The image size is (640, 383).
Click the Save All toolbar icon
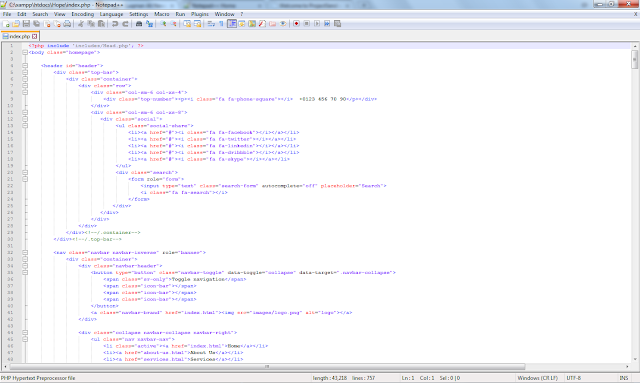point(36,24)
